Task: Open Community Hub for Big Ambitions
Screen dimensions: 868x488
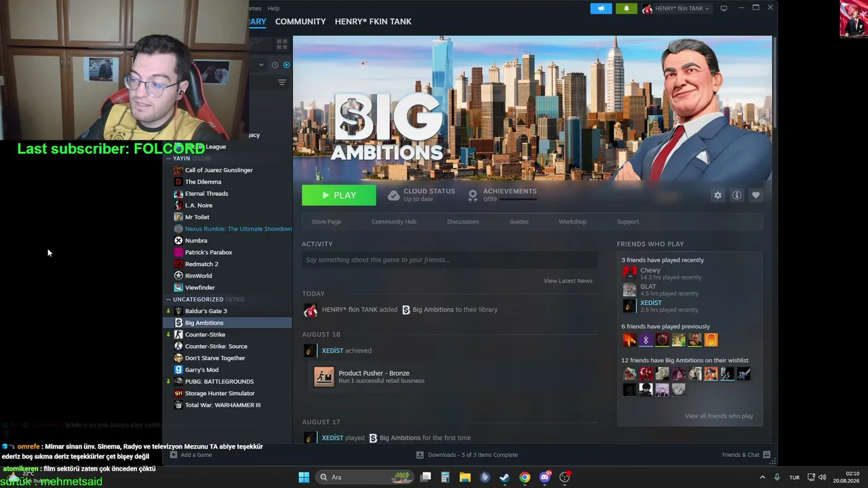Action: [x=394, y=222]
